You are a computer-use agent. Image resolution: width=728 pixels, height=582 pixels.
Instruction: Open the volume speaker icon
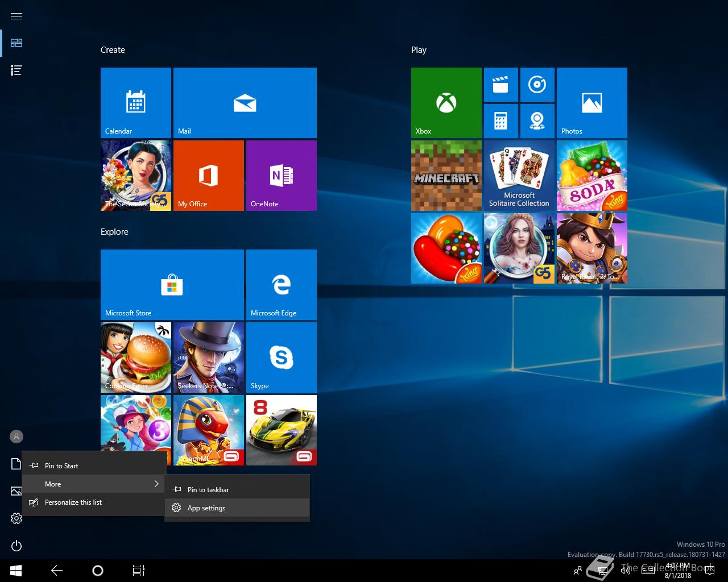coord(626,571)
